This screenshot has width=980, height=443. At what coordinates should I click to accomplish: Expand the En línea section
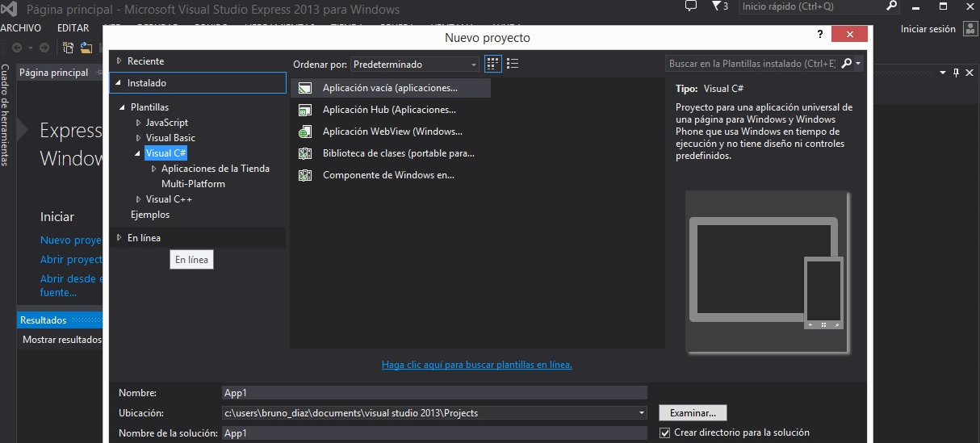pyautogui.click(x=119, y=238)
